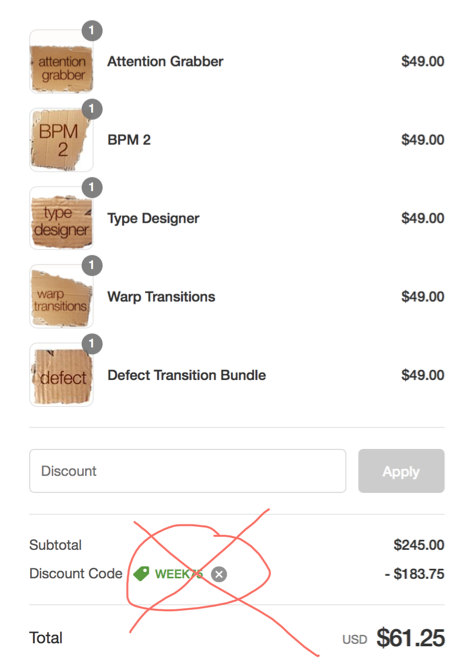Click the WEEK75 code label
Screen dimensions: 474x668
click(x=178, y=574)
